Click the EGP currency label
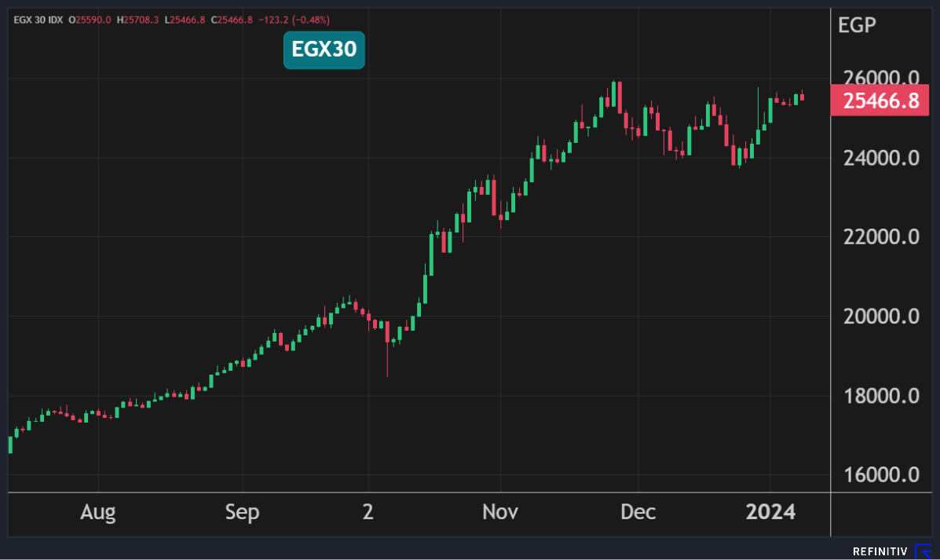The height and width of the screenshot is (560, 940). tap(857, 24)
